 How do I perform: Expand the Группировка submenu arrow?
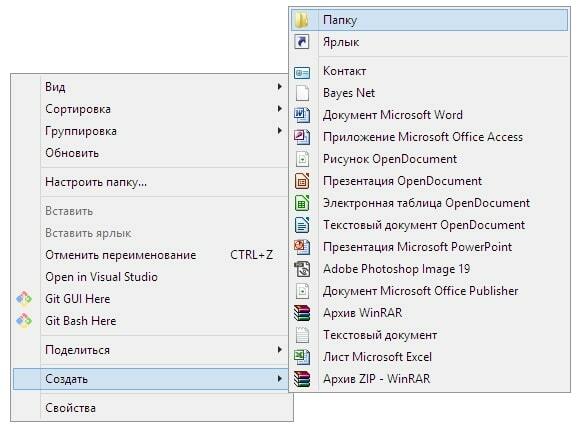coord(280,131)
